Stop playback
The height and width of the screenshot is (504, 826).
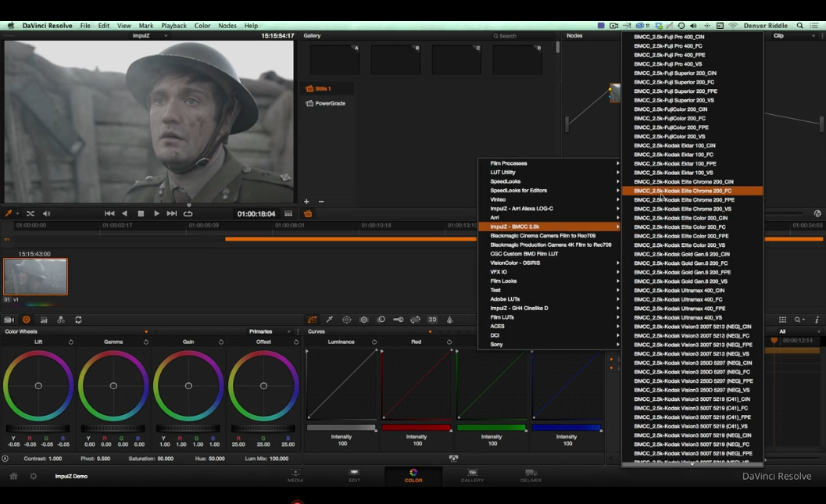click(141, 213)
